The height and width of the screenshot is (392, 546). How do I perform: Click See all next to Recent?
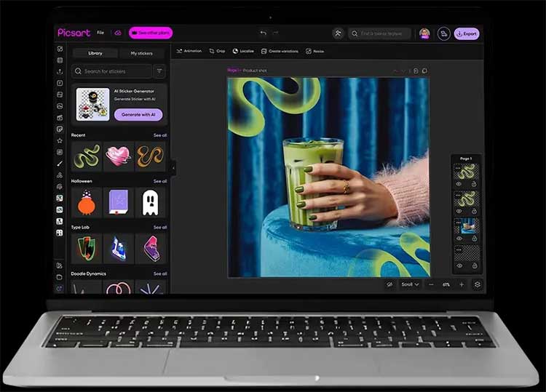point(160,135)
